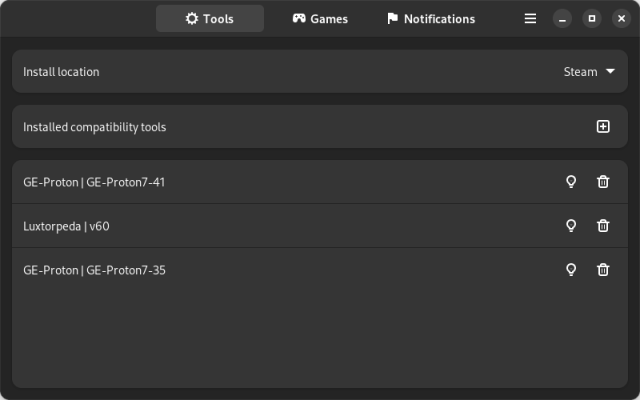Delete GE-Proton7-41 using trash icon
Screen dimensions: 640x400
click(603, 182)
